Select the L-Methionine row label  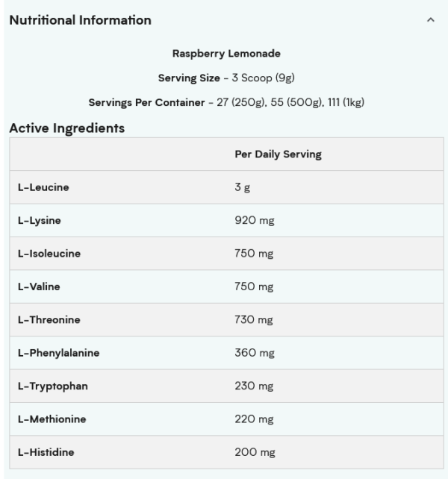click(52, 419)
